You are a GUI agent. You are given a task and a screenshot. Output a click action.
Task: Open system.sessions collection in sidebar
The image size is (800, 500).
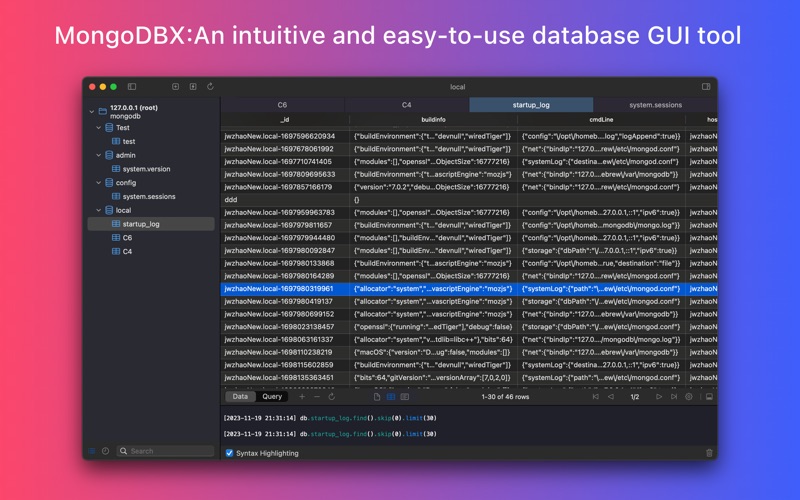coord(151,196)
